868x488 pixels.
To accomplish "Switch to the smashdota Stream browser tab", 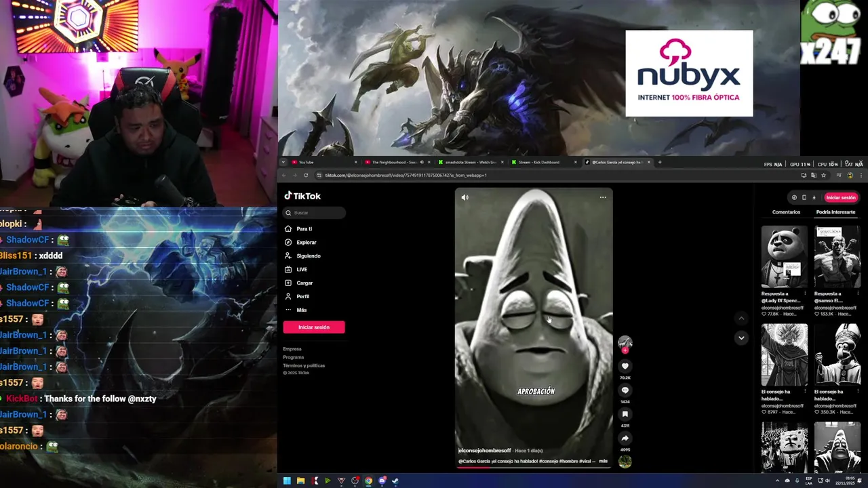I will [x=471, y=163].
